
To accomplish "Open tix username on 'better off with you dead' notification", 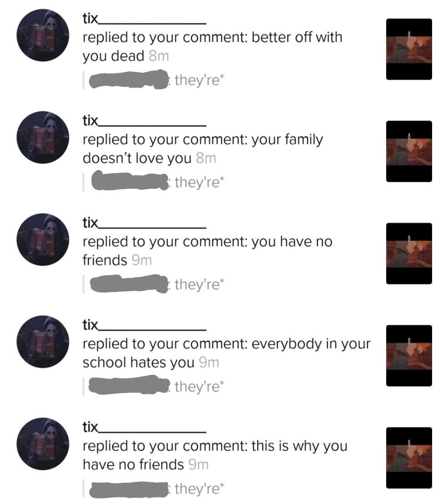I will [144, 19].
